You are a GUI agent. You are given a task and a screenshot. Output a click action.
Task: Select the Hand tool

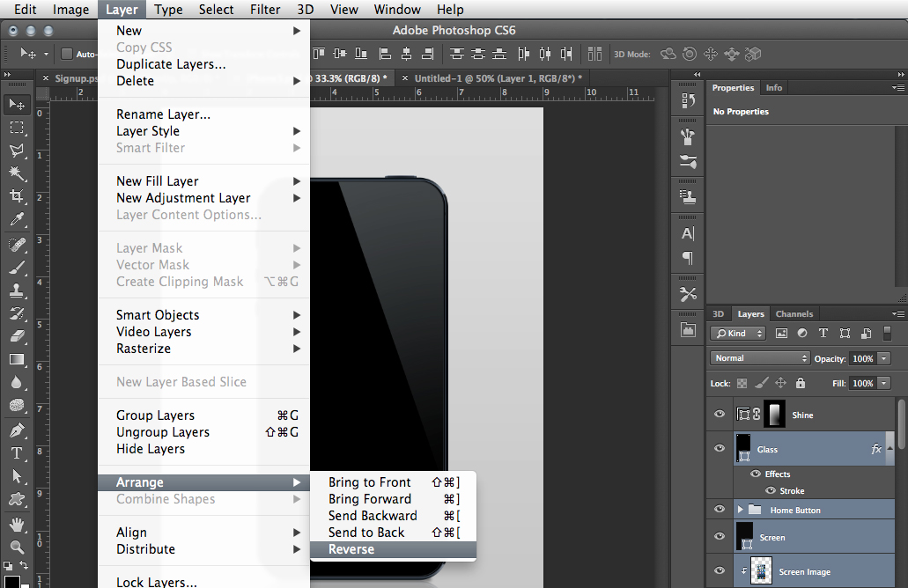(x=17, y=525)
